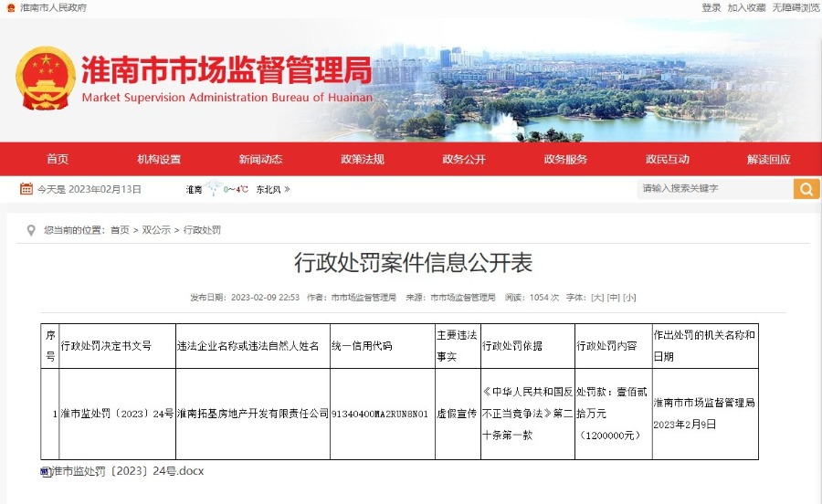Click the 淮南市市场监督管理局 site title
The image size is (822, 504).
point(227,69)
